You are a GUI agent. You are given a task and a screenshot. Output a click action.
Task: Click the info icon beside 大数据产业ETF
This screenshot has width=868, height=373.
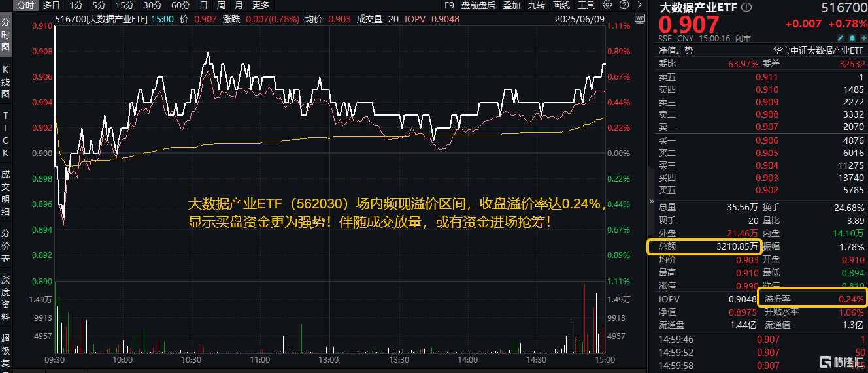(x=746, y=8)
